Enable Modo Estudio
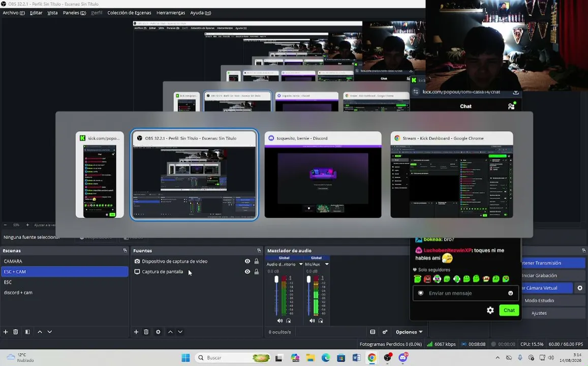The width and height of the screenshot is (588, 366). point(553,300)
